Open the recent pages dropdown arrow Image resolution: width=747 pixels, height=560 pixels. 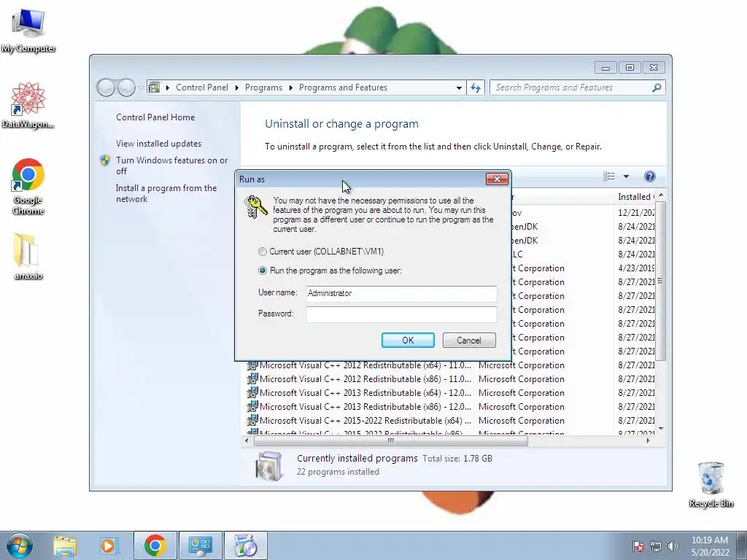click(x=141, y=87)
